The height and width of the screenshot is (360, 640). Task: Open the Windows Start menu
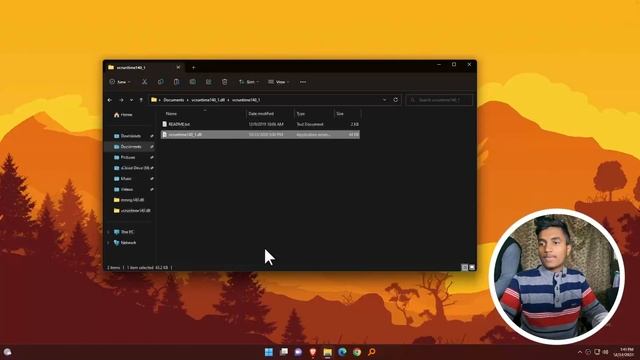[x=269, y=352]
